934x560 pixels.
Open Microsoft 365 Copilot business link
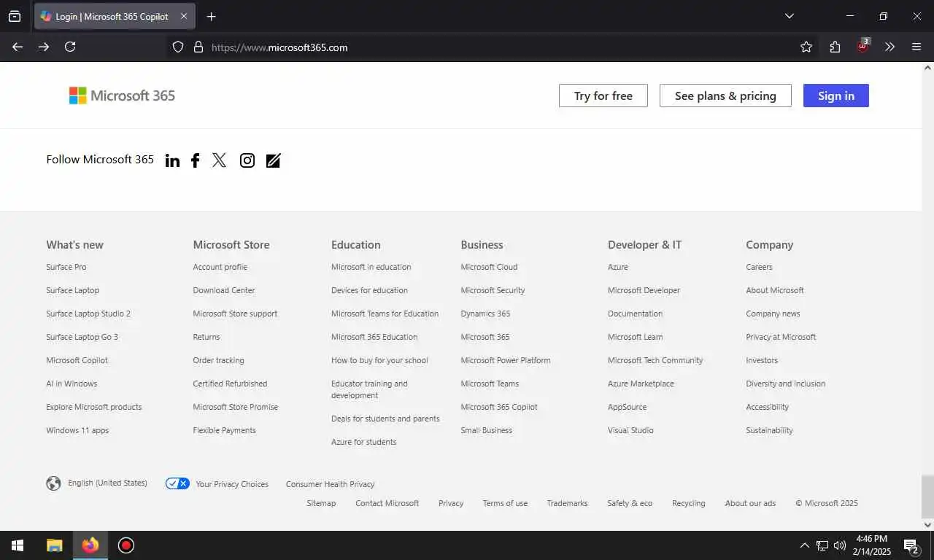coord(499,407)
